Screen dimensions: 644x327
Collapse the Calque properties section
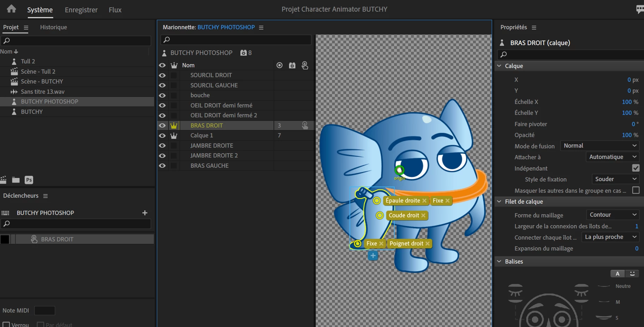coord(499,66)
